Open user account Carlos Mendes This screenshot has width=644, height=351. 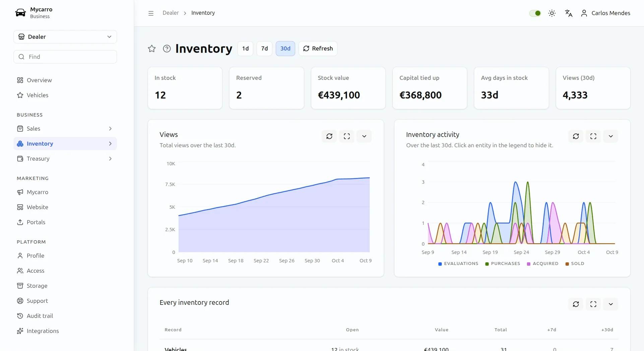605,13
